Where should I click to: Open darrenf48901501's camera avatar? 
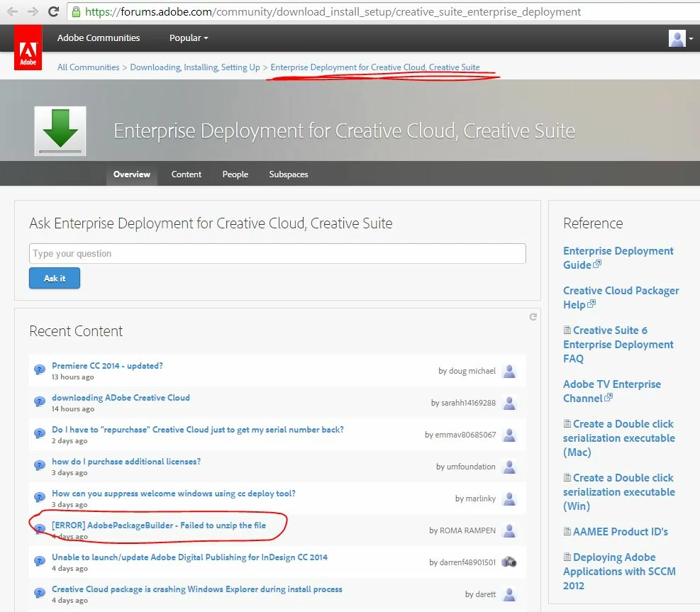tap(509, 562)
